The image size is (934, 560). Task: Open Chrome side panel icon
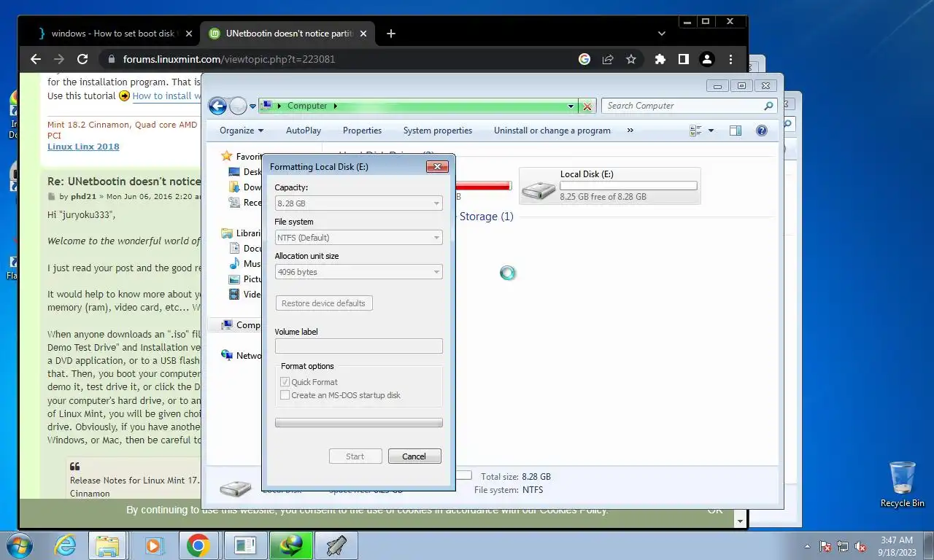pyautogui.click(x=684, y=59)
